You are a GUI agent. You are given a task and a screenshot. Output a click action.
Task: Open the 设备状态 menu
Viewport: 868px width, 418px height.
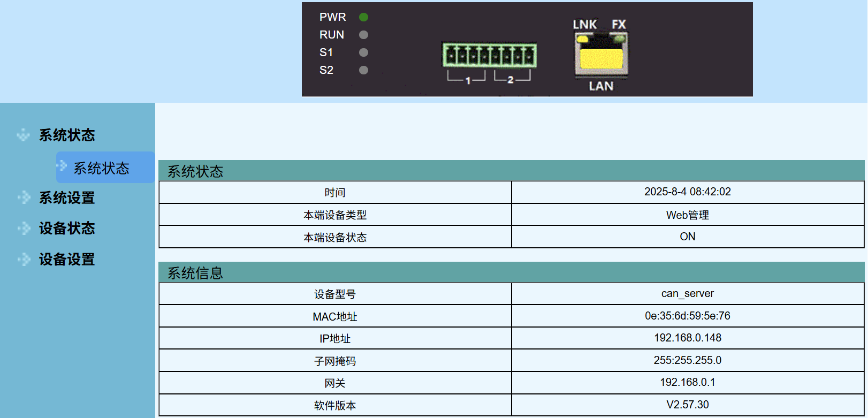(67, 229)
